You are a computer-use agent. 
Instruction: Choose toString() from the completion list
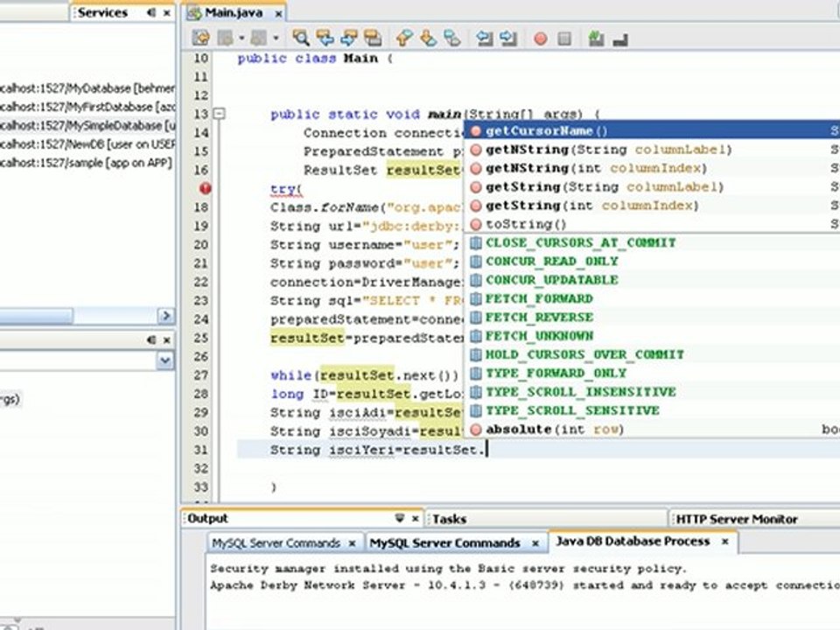(651, 224)
